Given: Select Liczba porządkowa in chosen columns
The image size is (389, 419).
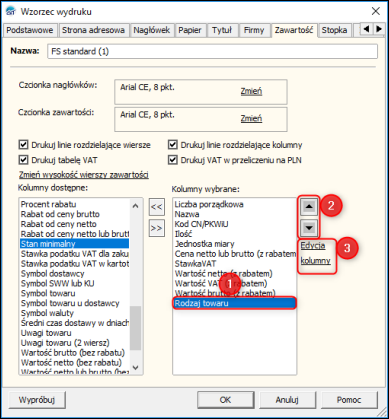Looking at the screenshot, I should click(x=234, y=204).
